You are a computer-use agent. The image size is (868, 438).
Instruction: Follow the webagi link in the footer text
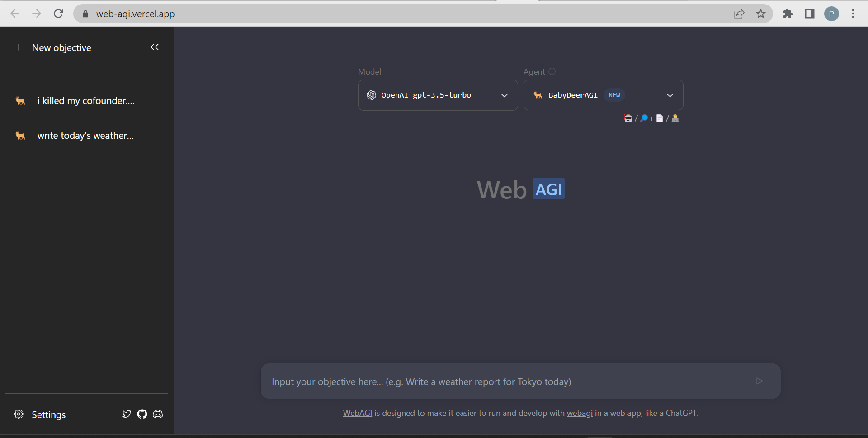coord(580,413)
